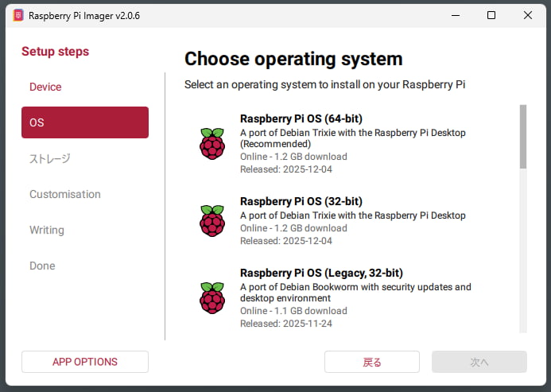551x392 pixels.
Task: Open the ストレージ step in sidebar
Action: 50,158
